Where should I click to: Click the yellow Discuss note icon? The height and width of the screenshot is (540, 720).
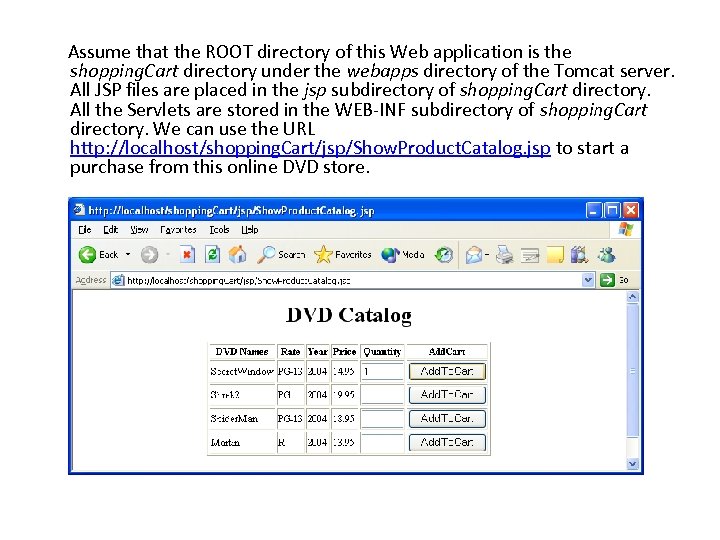555,254
